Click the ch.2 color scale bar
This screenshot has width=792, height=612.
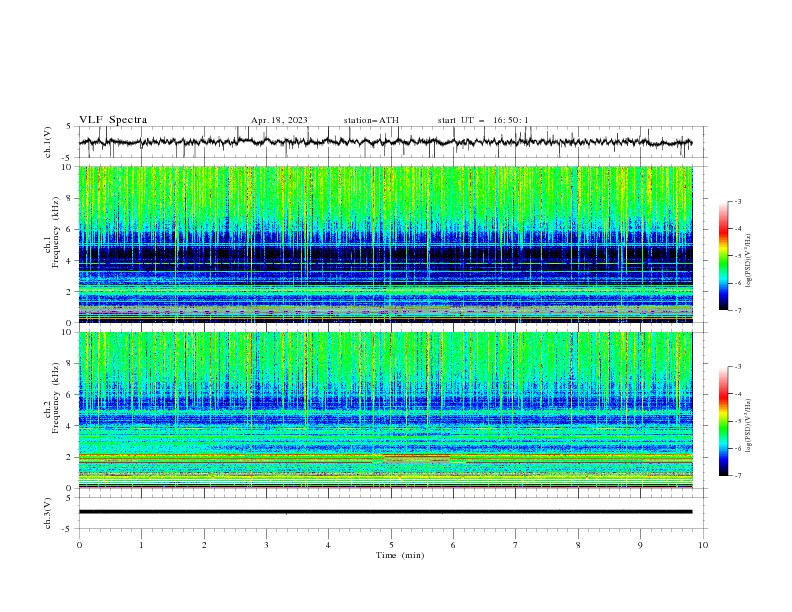click(x=723, y=421)
